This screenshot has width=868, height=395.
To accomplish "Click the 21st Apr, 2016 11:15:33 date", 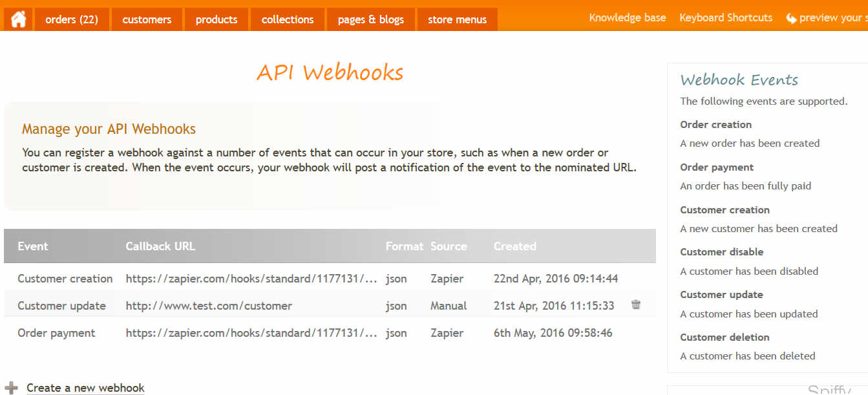I will [x=554, y=306].
